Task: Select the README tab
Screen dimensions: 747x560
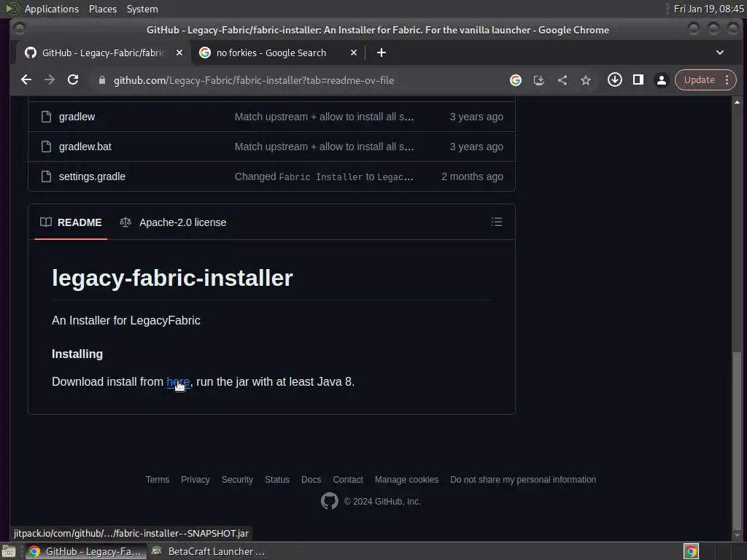Action: (71, 222)
